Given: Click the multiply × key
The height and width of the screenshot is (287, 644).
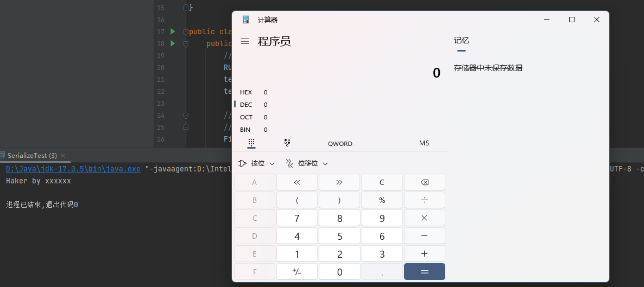Looking at the screenshot, I should coord(425,218).
